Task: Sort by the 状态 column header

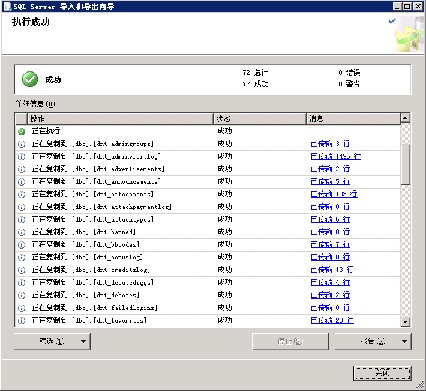Action: 260,118
